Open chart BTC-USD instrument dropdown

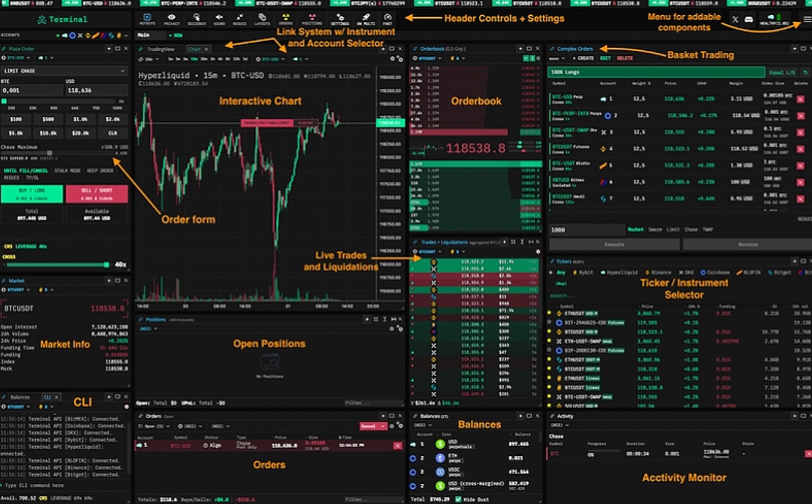coord(270,59)
